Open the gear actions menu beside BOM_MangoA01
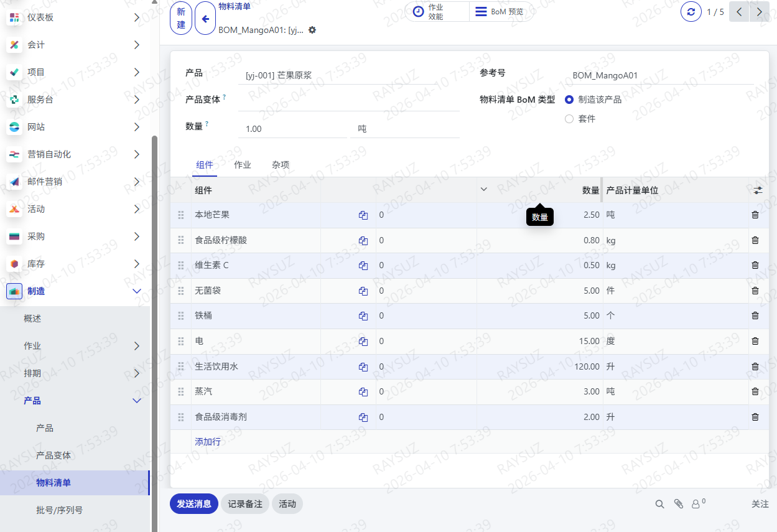The width and height of the screenshot is (777, 532). (312, 30)
